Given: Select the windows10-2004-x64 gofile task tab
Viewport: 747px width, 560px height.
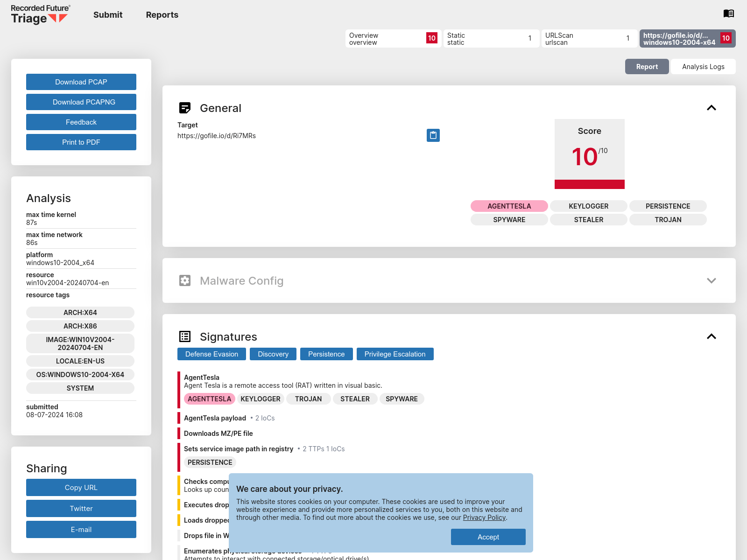Looking at the screenshot, I should [688, 39].
